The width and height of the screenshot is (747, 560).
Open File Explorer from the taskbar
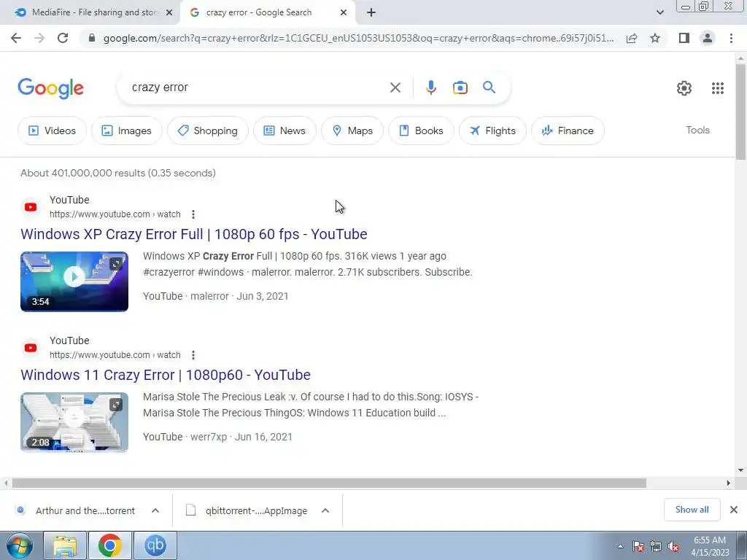click(65, 545)
